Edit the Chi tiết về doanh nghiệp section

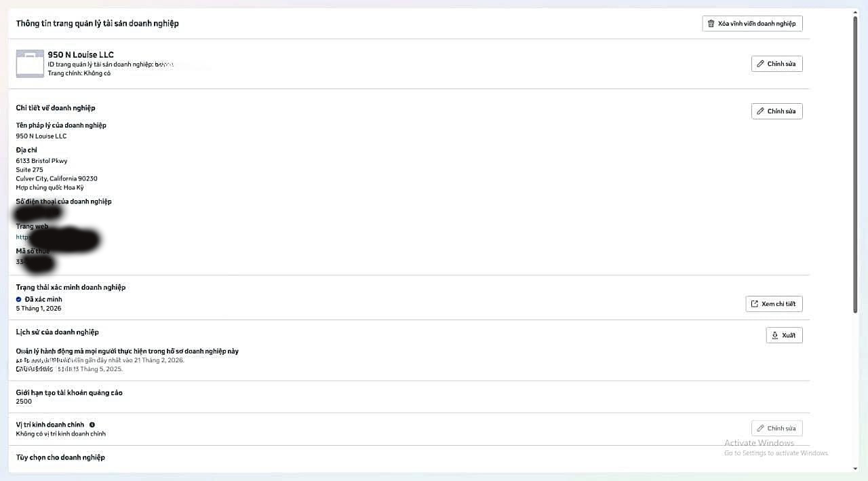tap(776, 111)
